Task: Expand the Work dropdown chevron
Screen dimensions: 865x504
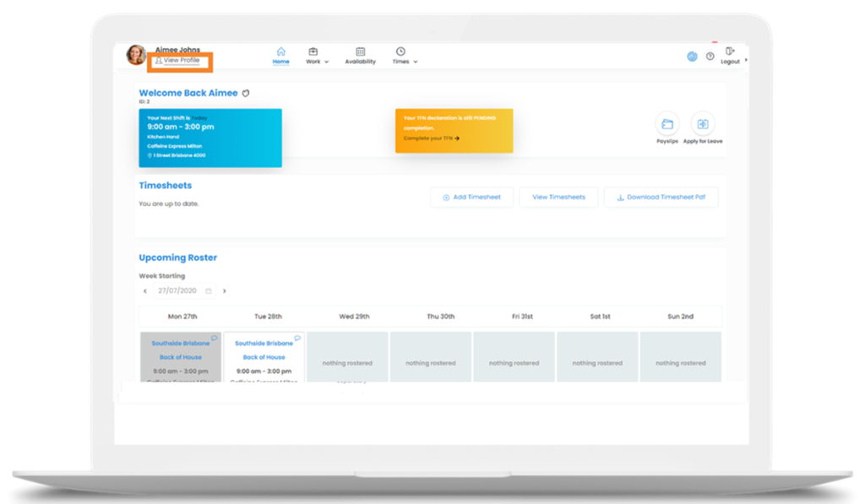Action: (x=327, y=62)
